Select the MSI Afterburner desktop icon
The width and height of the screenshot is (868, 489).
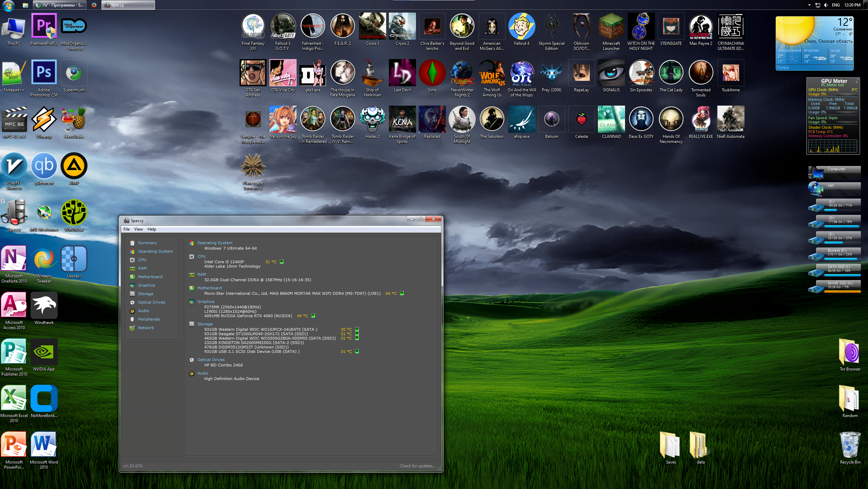[x=44, y=216]
